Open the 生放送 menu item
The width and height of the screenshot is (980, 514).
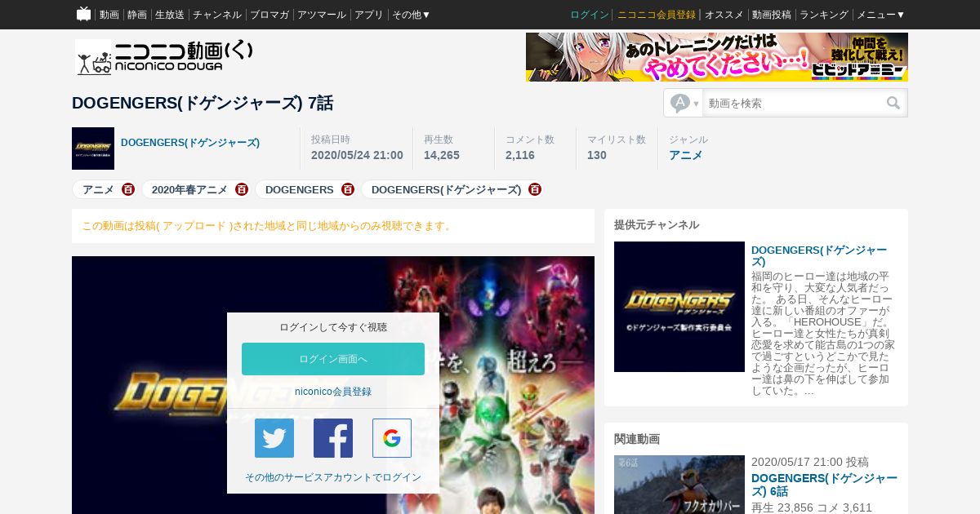170,15
